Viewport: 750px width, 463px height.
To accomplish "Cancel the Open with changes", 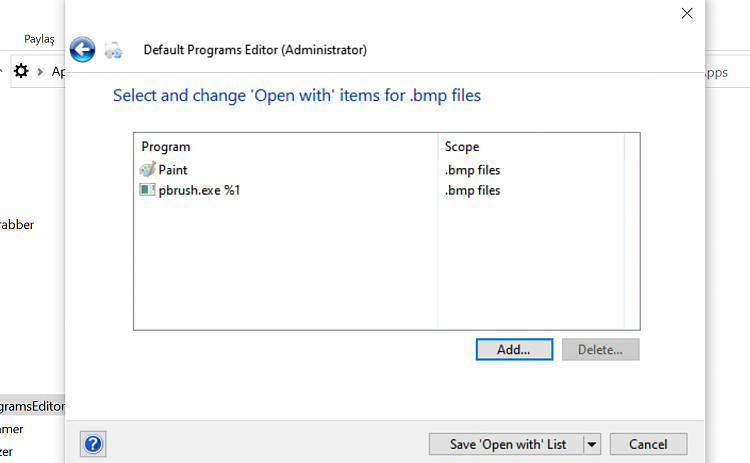I will [648, 444].
